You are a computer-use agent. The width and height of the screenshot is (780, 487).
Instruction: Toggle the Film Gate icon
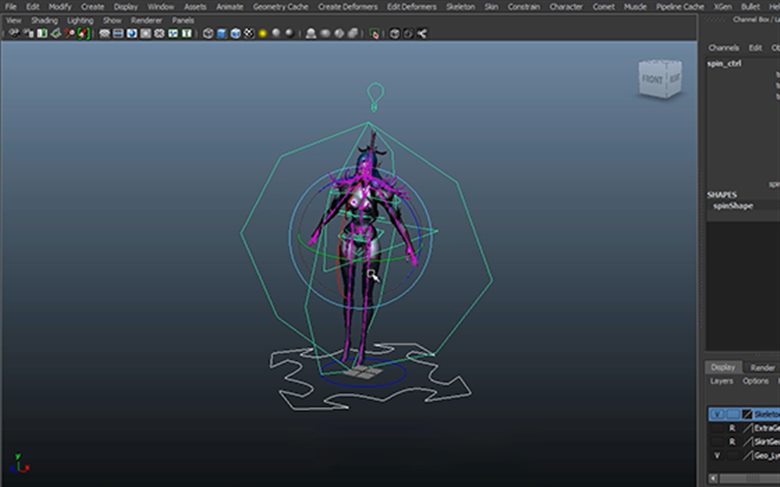click(x=118, y=33)
